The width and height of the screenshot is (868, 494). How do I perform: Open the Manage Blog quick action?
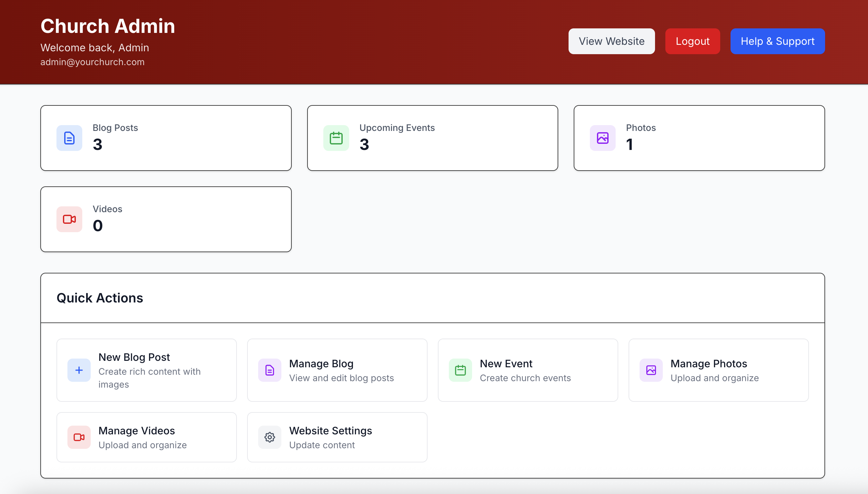pyautogui.click(x=337, y=370)
